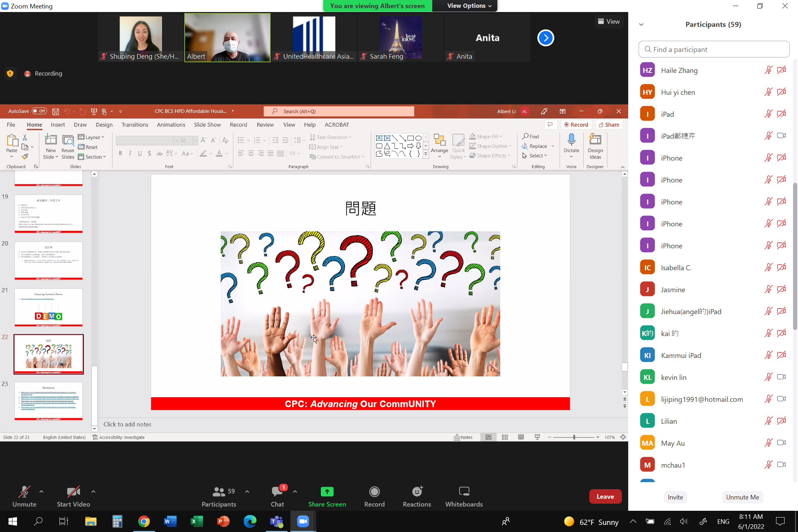Toggle Normal view button in status bar
Viewport: 798px width, 532px height.
point(488,437)
